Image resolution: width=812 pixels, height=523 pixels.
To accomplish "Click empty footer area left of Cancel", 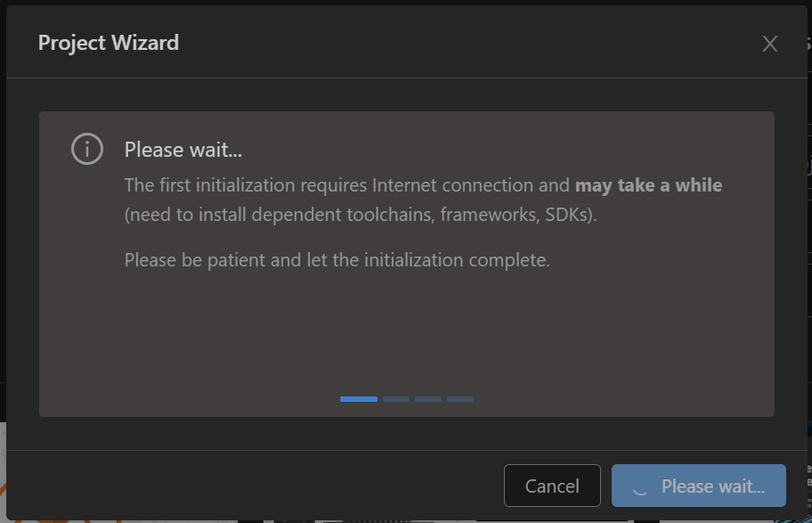I will (249, 486).
